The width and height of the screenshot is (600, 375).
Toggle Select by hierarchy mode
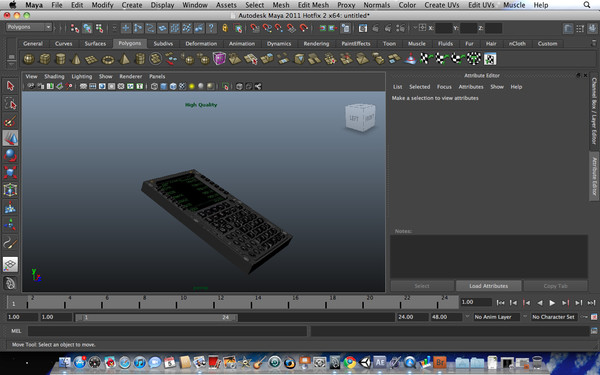(x=75, y=28)
